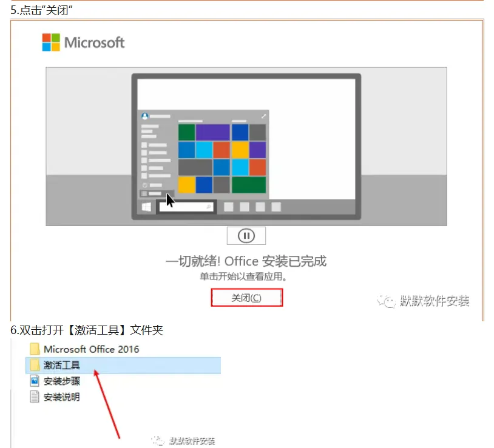This screenshot has width=494, height=448.
Task: Pause the animation with the pause button
Action: point(246,236)
